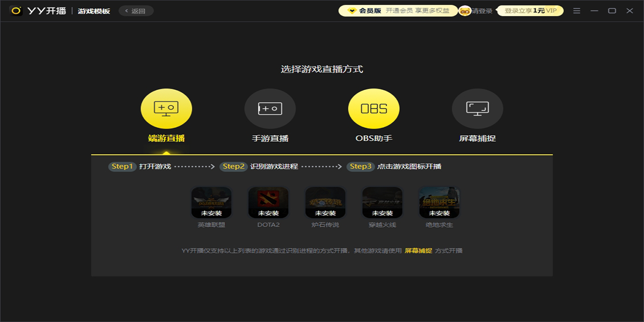Open the 绝地求生 game thumbnail

point(439,202)
